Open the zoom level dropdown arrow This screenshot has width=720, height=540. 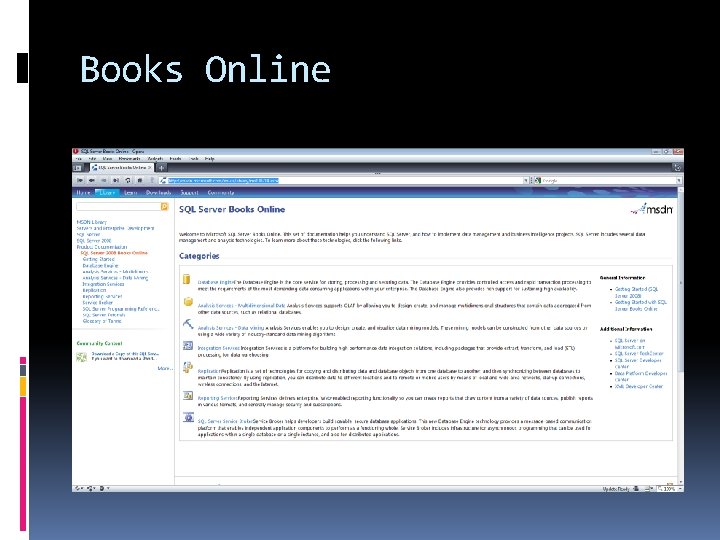coord(680,489)
